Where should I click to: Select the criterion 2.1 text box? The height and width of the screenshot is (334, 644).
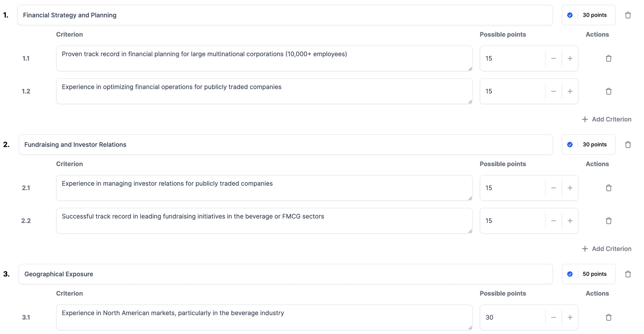coord(264,188)
